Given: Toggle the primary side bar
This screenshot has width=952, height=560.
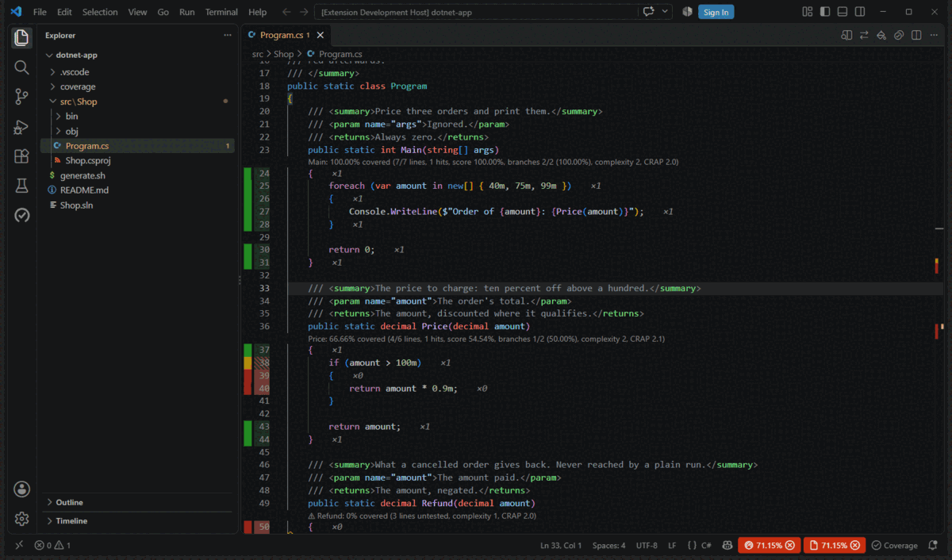Looking at the screenshot, I should (x=825, y=12).
